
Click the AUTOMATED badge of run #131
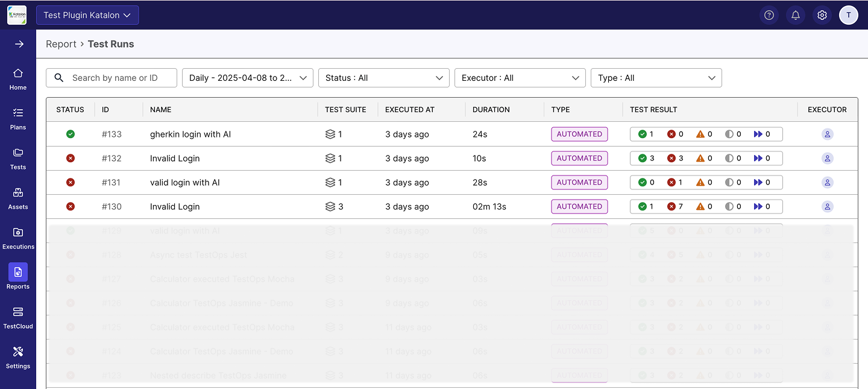tap(579, 182)
